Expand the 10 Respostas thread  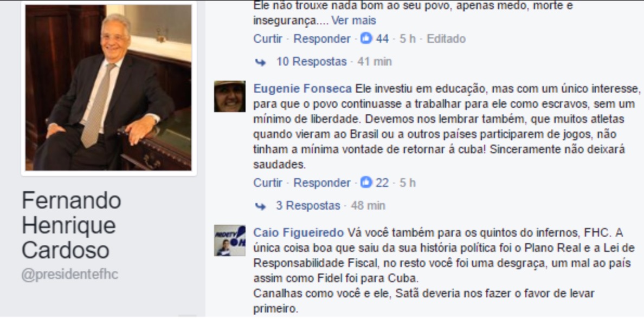[311, 62]
